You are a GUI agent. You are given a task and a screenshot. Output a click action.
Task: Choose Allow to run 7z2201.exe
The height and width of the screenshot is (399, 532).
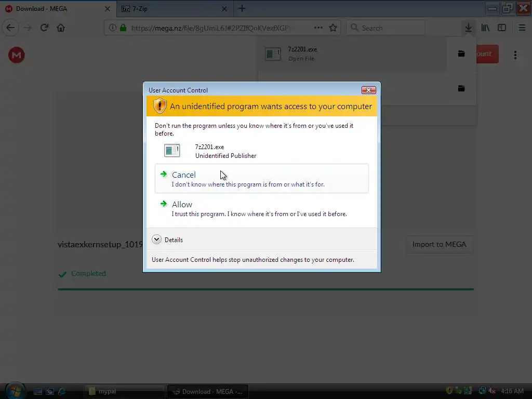point(262,208)
